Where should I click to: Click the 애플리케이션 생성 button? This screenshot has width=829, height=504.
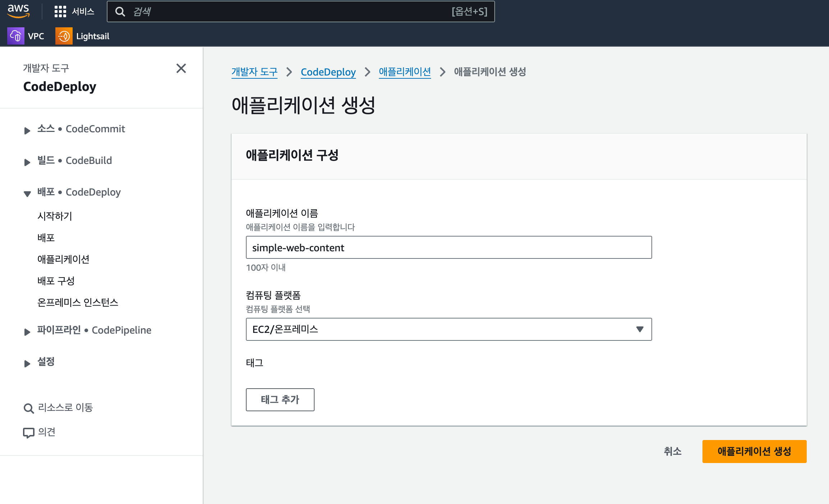(x=754, y=452)
